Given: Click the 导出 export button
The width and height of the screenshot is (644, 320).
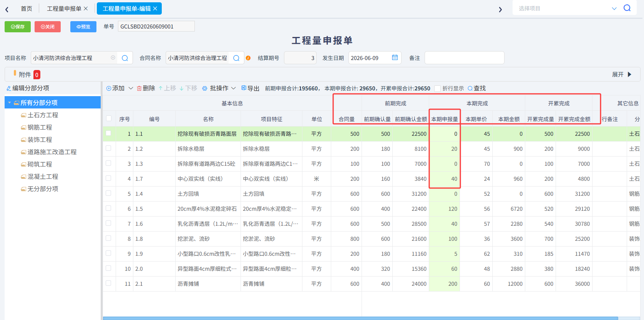Looking at the screenshot, I should click(251, 88).
